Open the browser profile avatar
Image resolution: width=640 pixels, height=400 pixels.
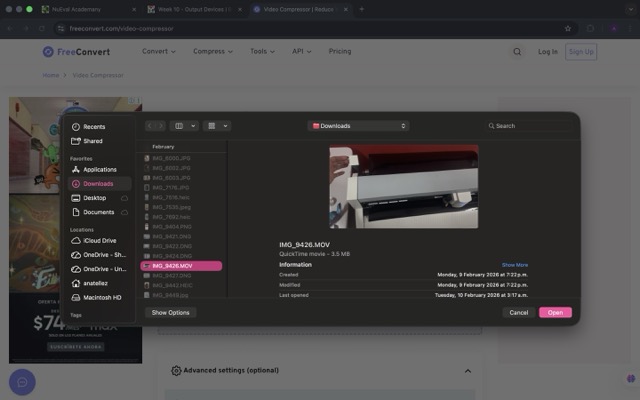(x=614, y=29)
